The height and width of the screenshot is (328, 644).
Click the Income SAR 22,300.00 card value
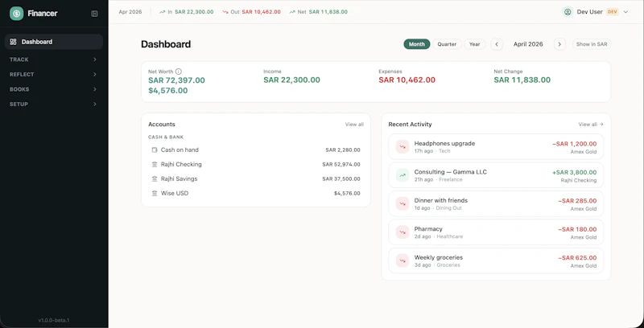(x=291, y=80)
